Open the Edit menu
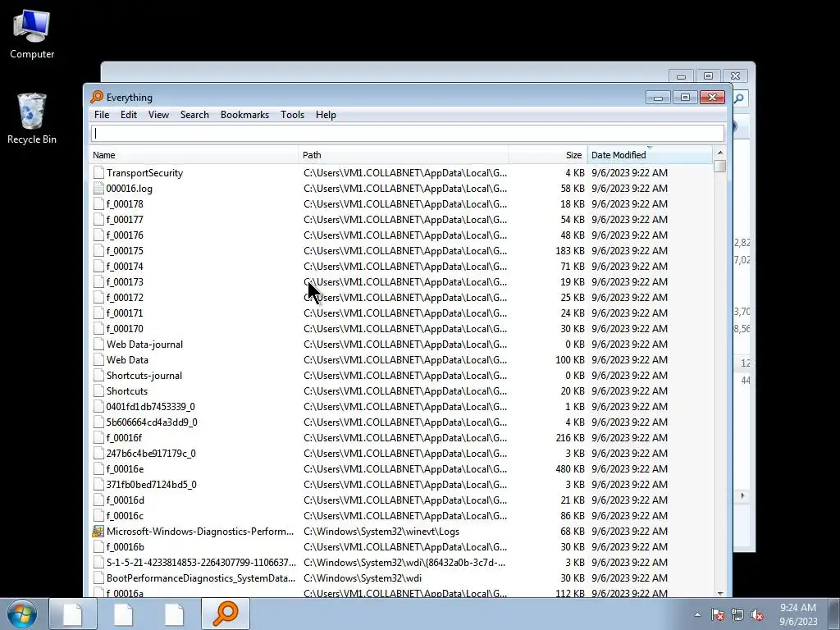 click(129, 115)
